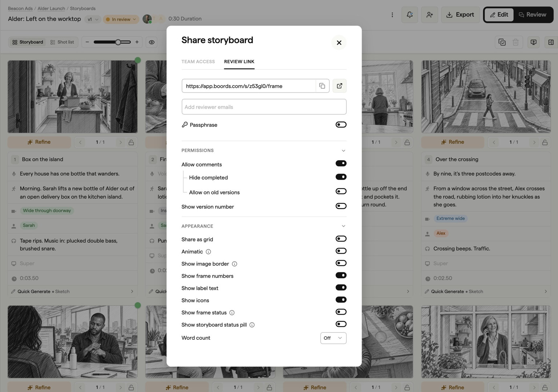Image resolution: width=558 pixels, height=392 pixels.
Task: Click the Export button
Action: click(x=460, y=15)
